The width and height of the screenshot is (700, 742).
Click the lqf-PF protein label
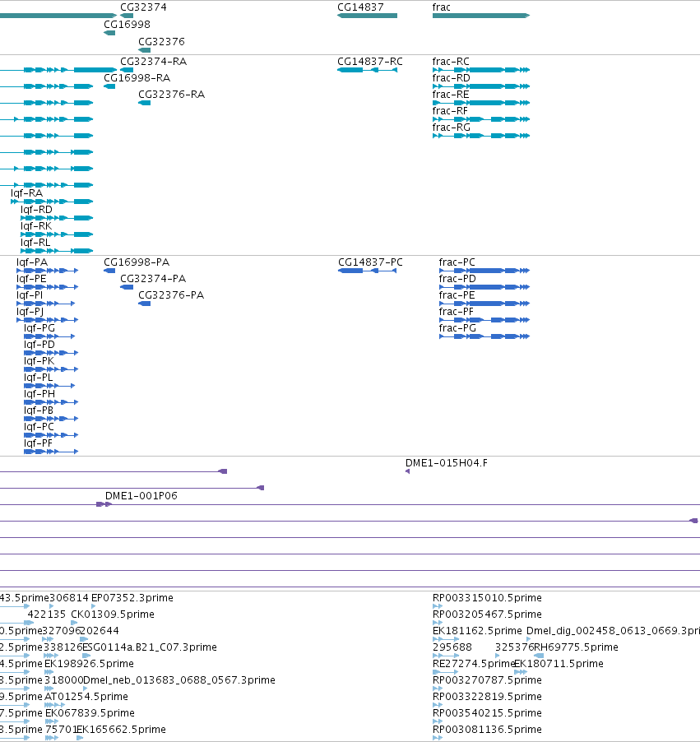[x=39, y=443]
